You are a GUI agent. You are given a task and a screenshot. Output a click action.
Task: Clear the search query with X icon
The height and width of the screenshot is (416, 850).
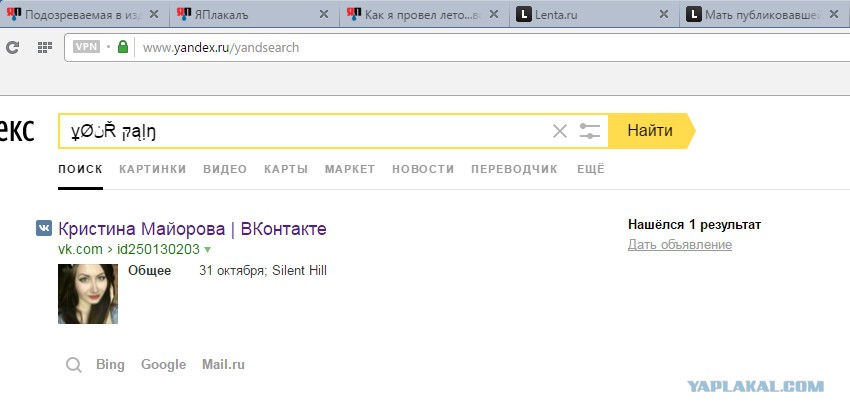click(x=559, y=131)
